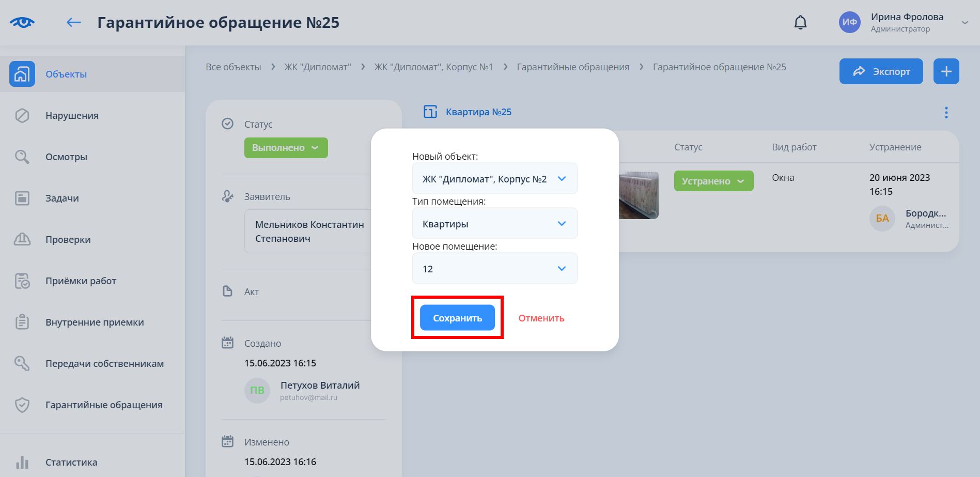Expand the Новый объект dropdown
The width and height of the screenshot is (980, 477).
point(494,179)
